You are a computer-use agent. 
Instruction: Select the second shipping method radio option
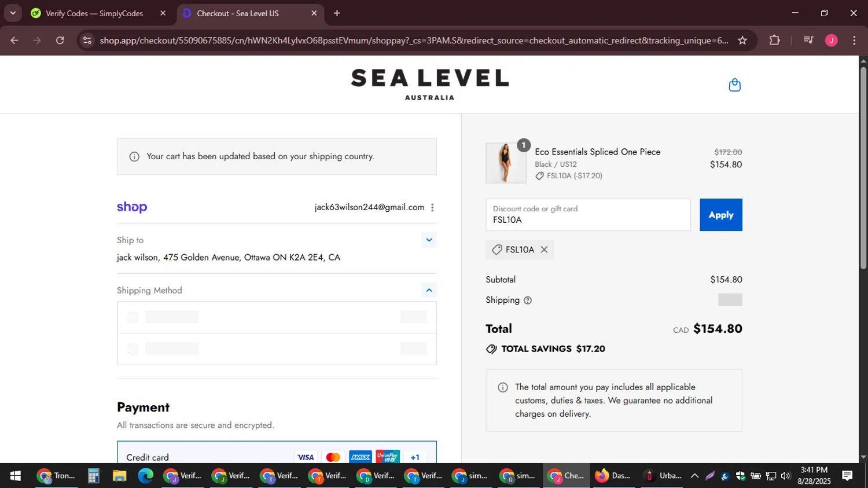[133, 349]
